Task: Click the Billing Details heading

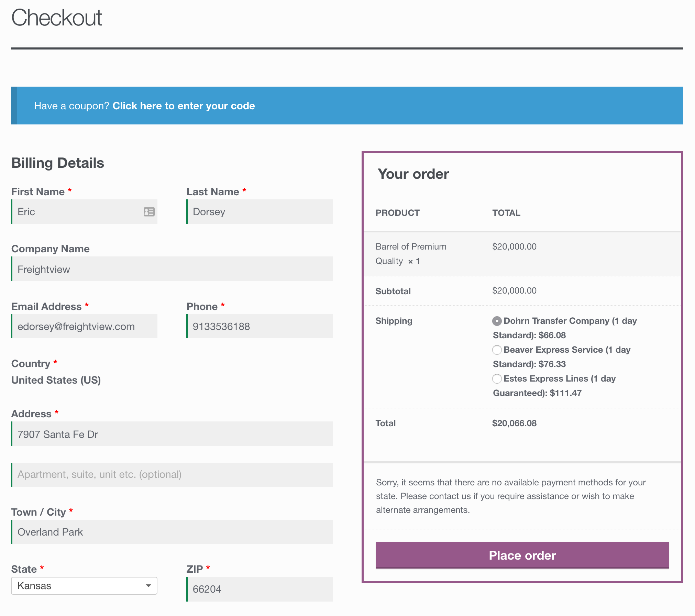Action: pyautogui.click(x=58, y=163)
